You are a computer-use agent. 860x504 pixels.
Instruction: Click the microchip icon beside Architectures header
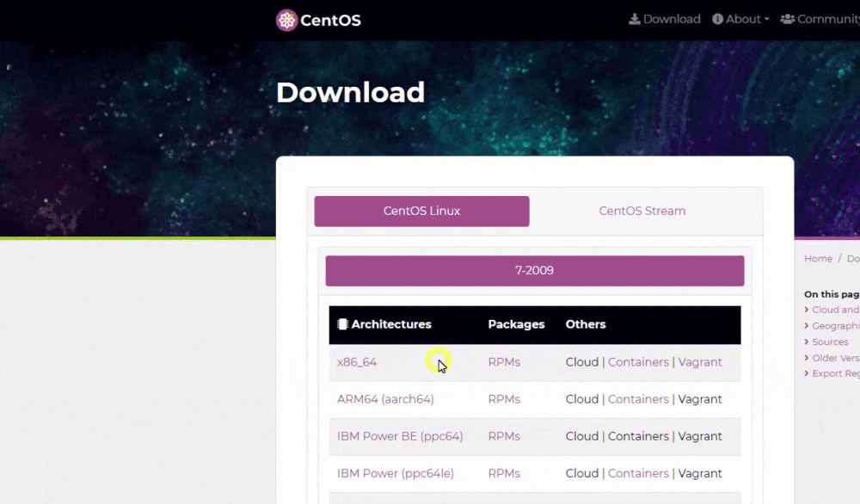point(342,324)
